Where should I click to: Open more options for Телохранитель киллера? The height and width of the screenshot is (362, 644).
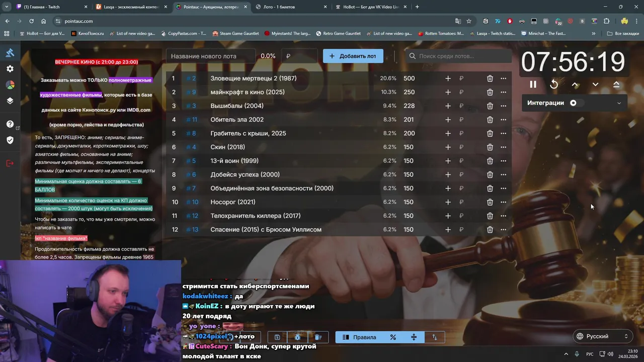coord(503,216)
